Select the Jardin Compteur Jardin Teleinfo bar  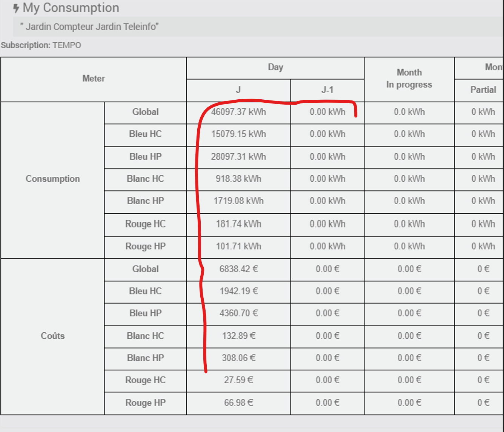(x=89, y=27)
